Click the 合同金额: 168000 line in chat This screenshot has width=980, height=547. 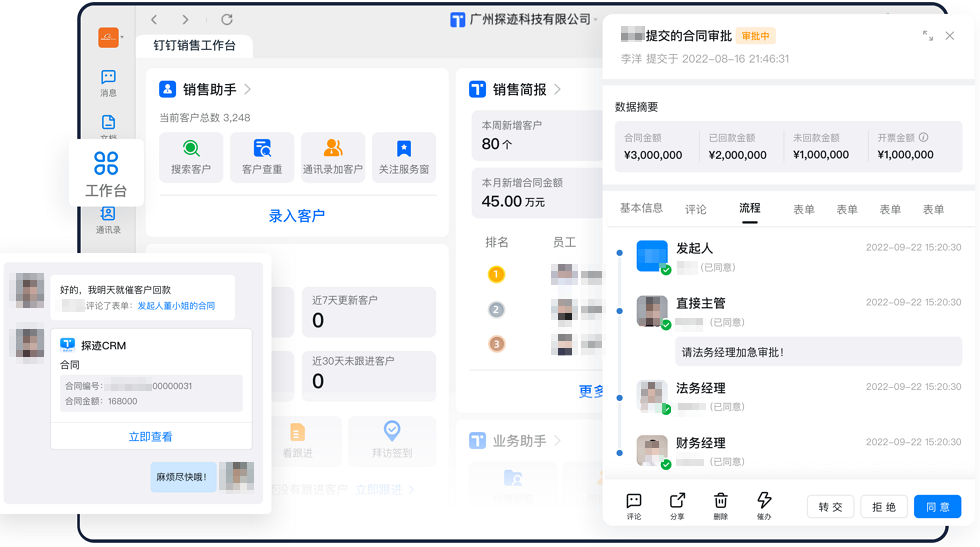[x=101, y=401]
